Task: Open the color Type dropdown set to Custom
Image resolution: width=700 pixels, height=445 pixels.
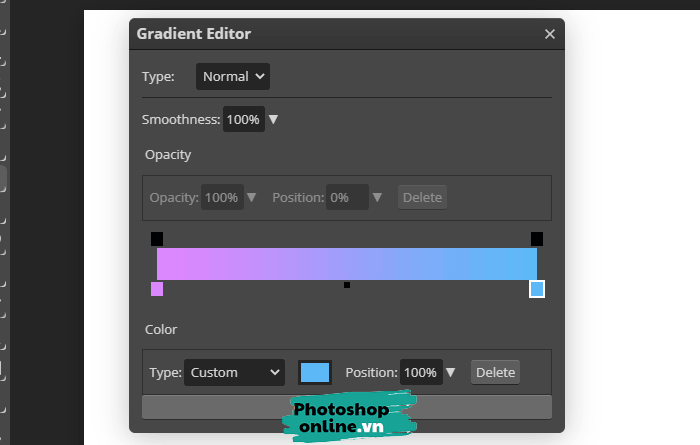Action: click(235, 373)
